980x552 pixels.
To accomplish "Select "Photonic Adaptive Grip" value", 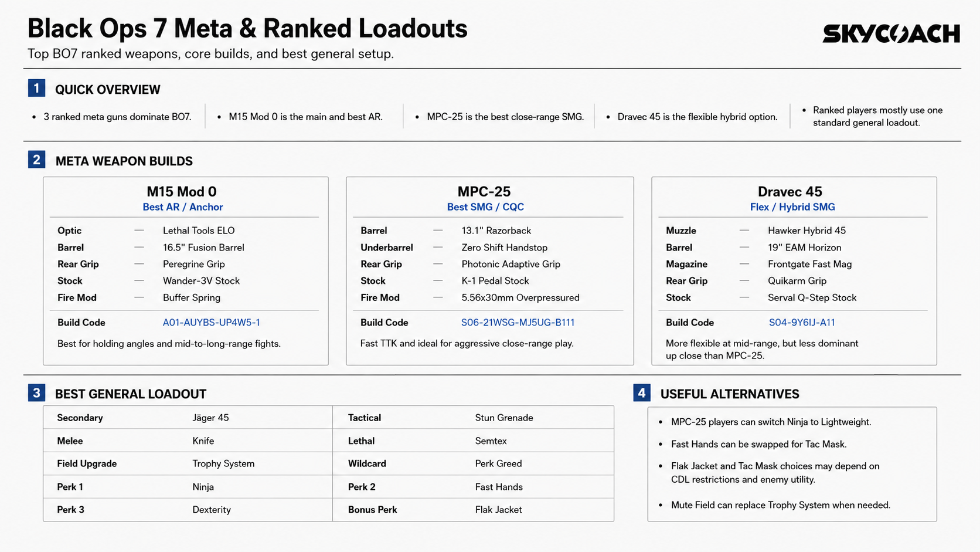I will click(x=511, y=264).
